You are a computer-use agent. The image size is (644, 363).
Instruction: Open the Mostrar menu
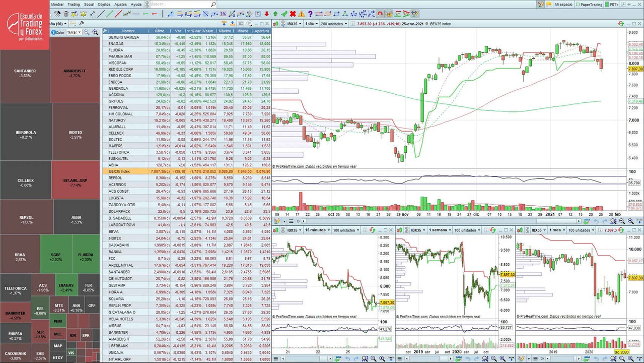click(57, 4)
